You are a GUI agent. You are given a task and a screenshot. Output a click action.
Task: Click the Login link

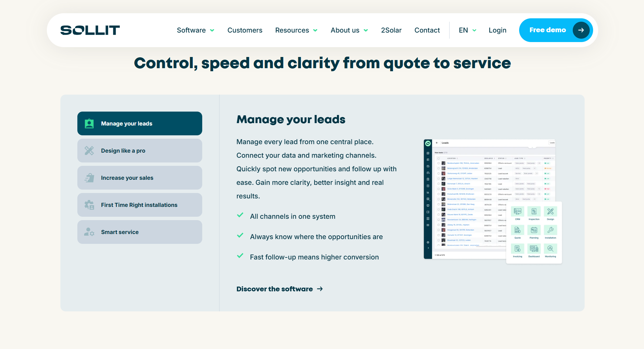pyautogui.click(x=497, y=30)
